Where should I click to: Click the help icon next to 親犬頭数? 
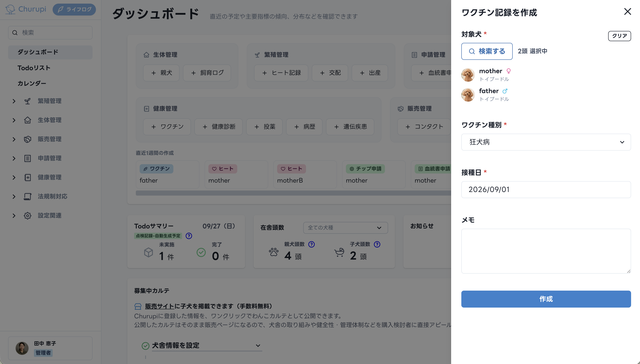tap(311, 244)
